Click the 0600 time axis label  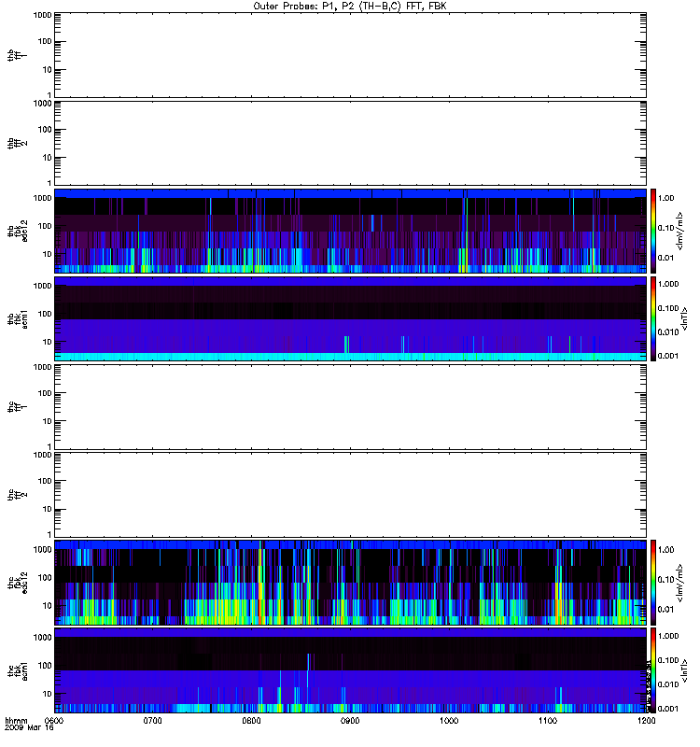coord(54,720)
